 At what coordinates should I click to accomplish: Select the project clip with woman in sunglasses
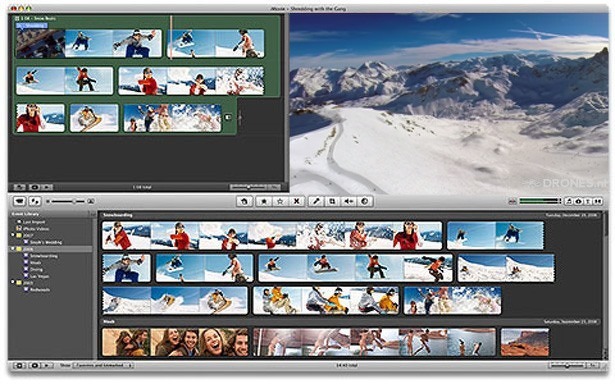(x=40, y=118)
